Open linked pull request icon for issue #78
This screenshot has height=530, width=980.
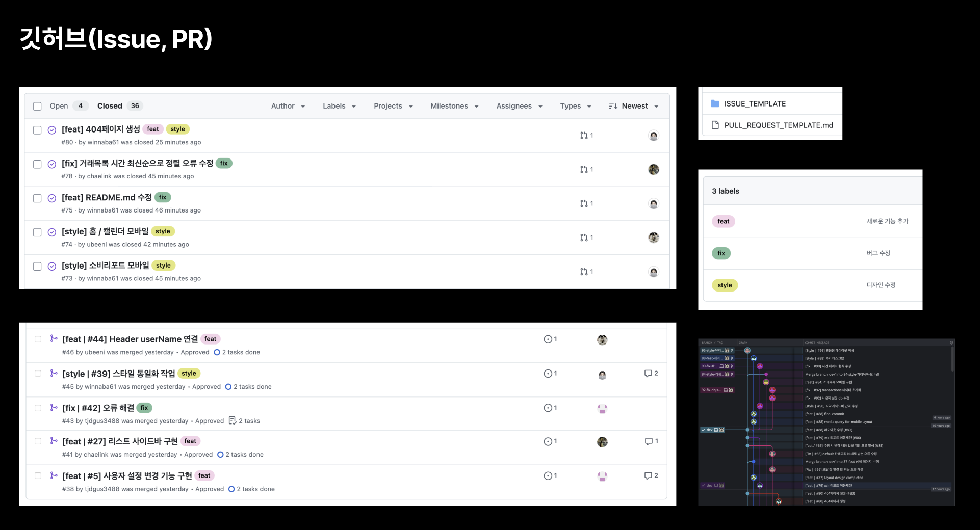click(x=584, y=170)
